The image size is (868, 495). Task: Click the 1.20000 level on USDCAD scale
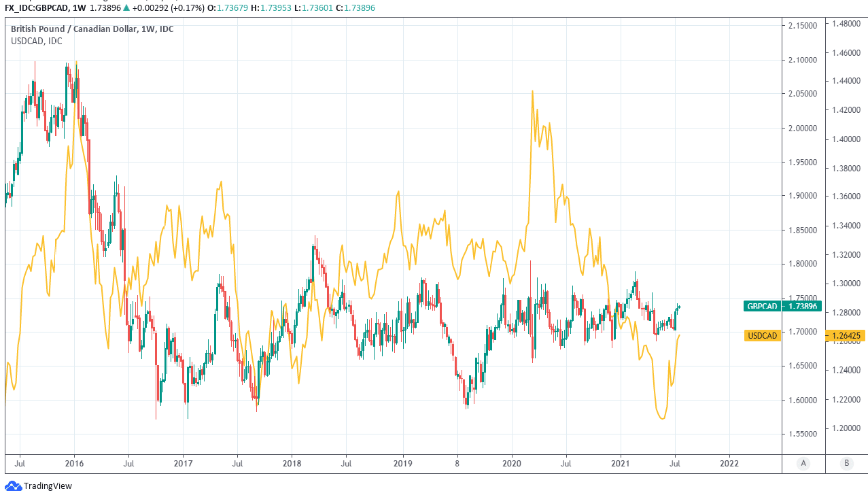click(x=844, y=428)
